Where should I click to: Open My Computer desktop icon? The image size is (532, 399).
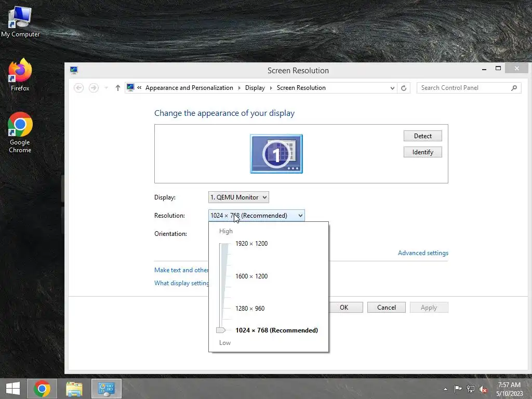tap(20, 22)
